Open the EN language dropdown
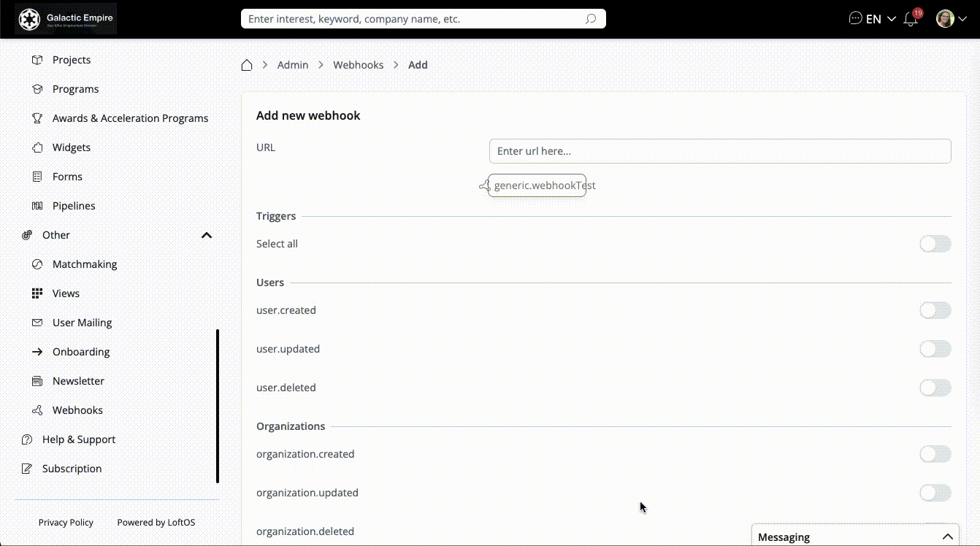980x546 pixels. point(881,19)
